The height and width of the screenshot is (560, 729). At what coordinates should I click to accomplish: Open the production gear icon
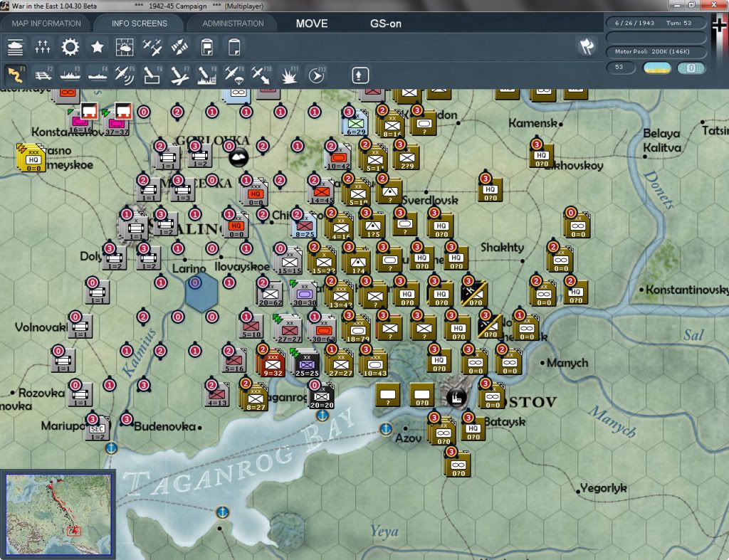(70, 47)
